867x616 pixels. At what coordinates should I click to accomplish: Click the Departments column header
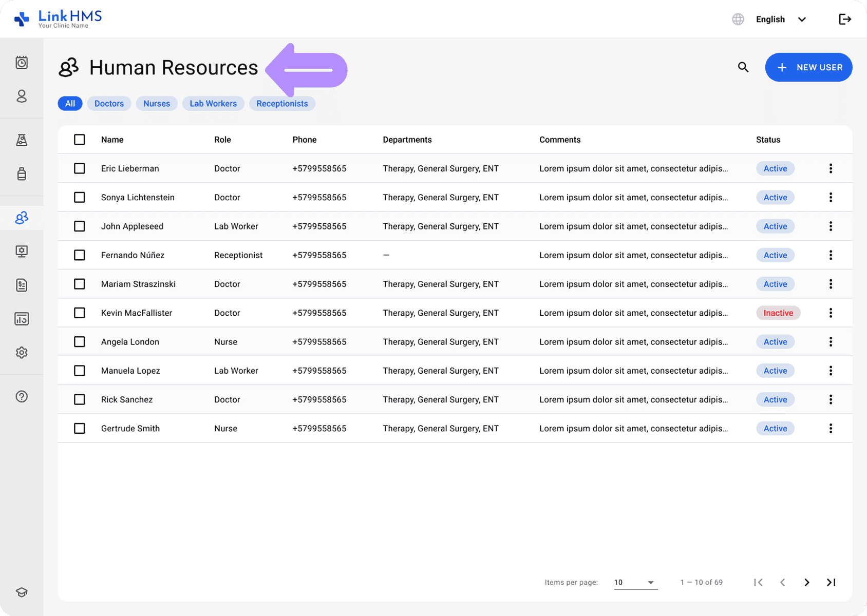click(407, 140)
